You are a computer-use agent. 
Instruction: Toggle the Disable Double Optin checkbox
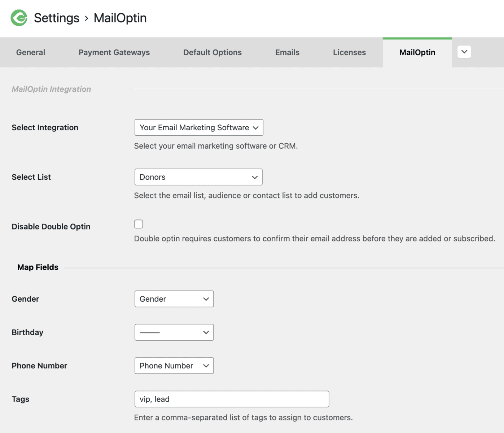[x=139, y=224]
